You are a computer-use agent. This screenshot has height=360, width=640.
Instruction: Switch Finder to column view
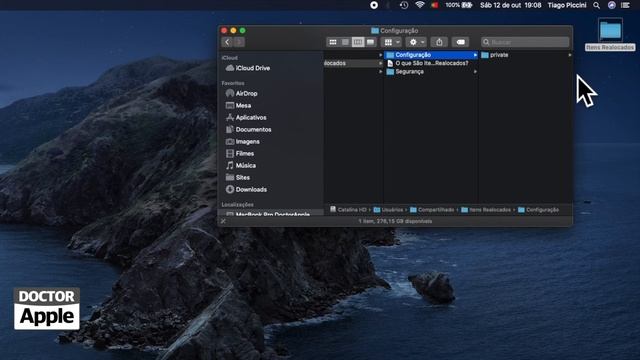pos(358,42)
